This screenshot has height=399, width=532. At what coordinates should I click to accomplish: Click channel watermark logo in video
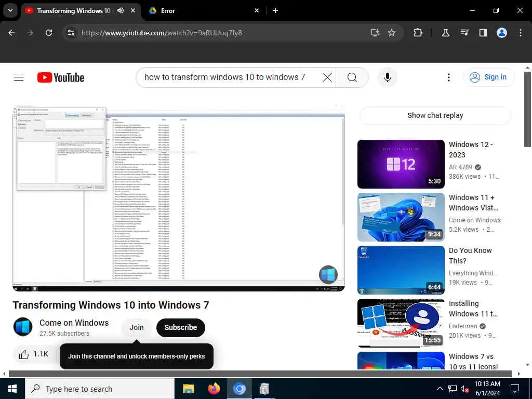tap(328, 274)
